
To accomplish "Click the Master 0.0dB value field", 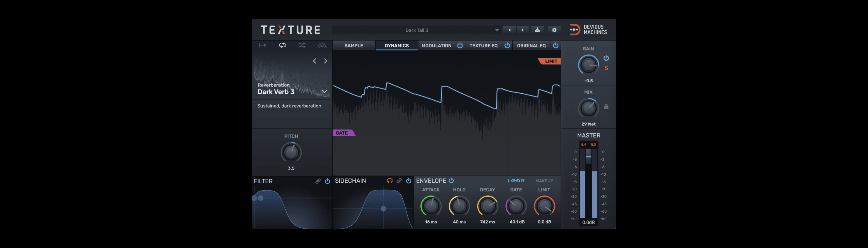I will 588,222.
